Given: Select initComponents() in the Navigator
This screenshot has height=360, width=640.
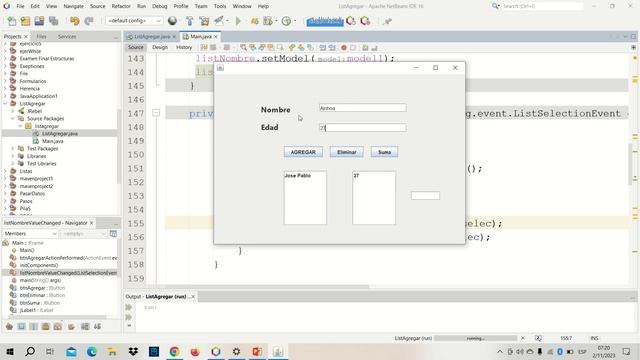Looking at the screenshot, I should (39, 265).
